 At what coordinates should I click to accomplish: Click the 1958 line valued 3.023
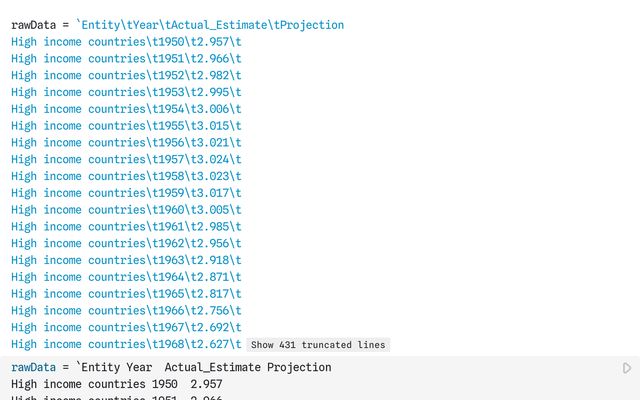click(x=126, y=176)
